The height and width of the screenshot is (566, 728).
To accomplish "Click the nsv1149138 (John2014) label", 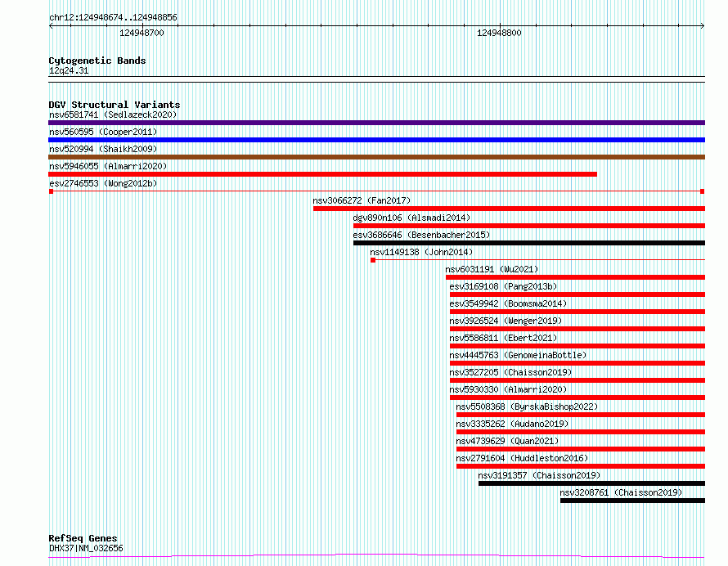I will 421,252.
